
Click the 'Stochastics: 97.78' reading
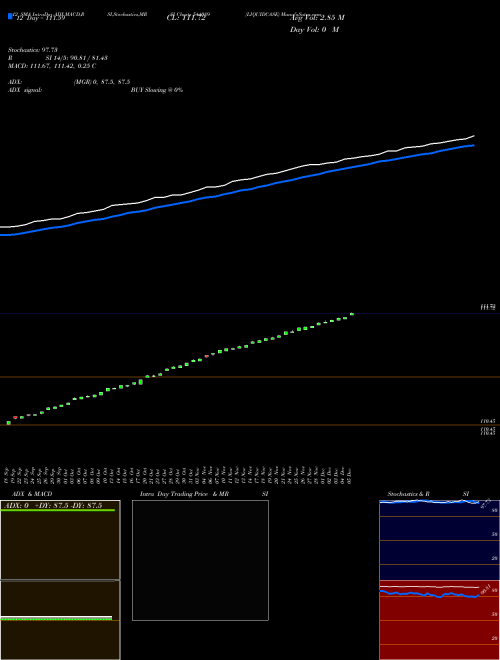(33, 50)
